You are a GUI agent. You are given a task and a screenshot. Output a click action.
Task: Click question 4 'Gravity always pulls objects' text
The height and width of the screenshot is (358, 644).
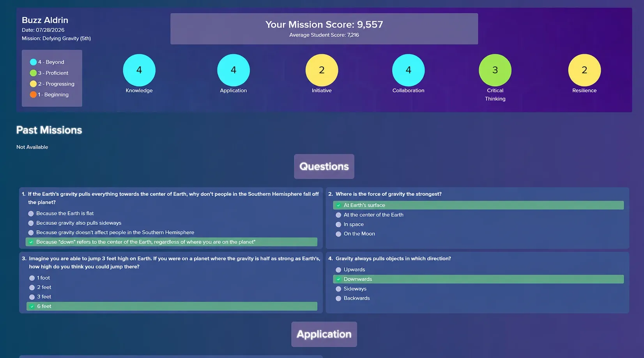pyautogui.click(x=393, y=259)
